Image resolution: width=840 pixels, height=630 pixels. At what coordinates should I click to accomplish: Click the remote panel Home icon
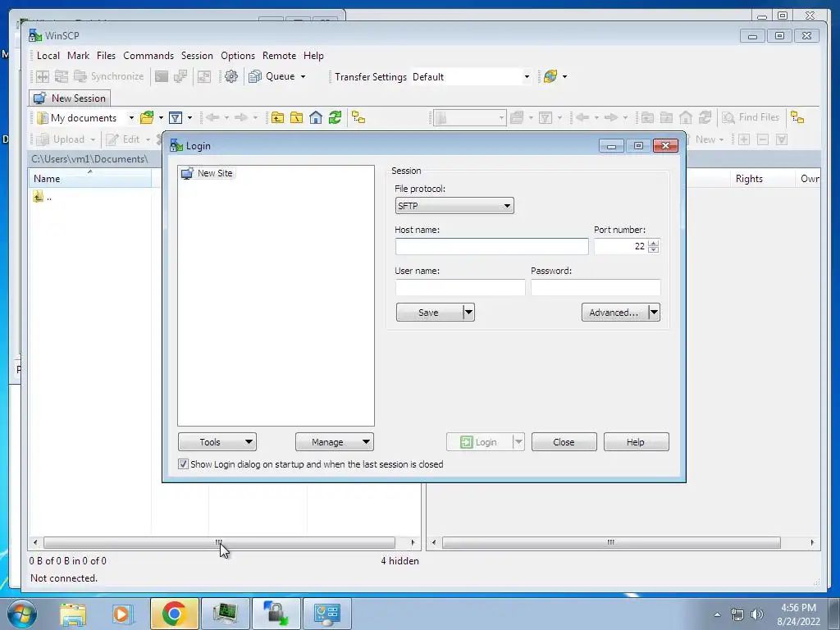686,118
